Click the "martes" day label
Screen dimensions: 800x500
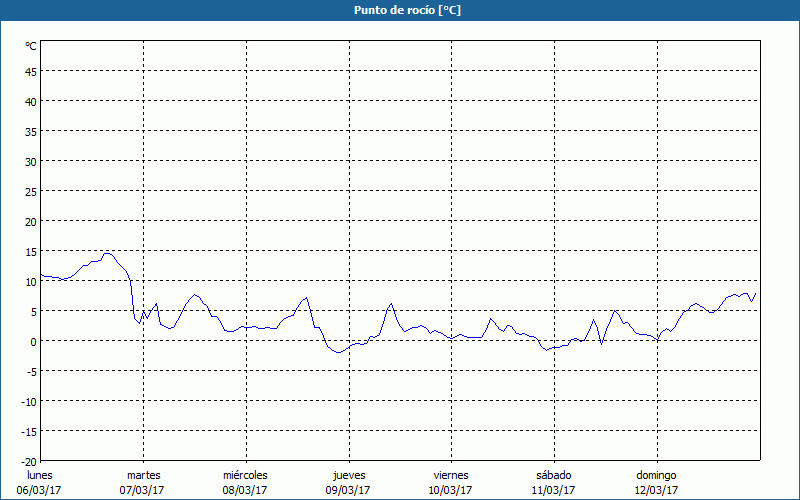click(x=143, y=475)
